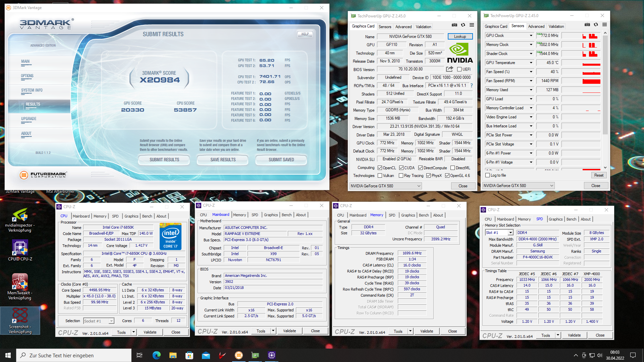
Task: Open the hamburger menu in left GPU-Z window
Action: [472, 25]
